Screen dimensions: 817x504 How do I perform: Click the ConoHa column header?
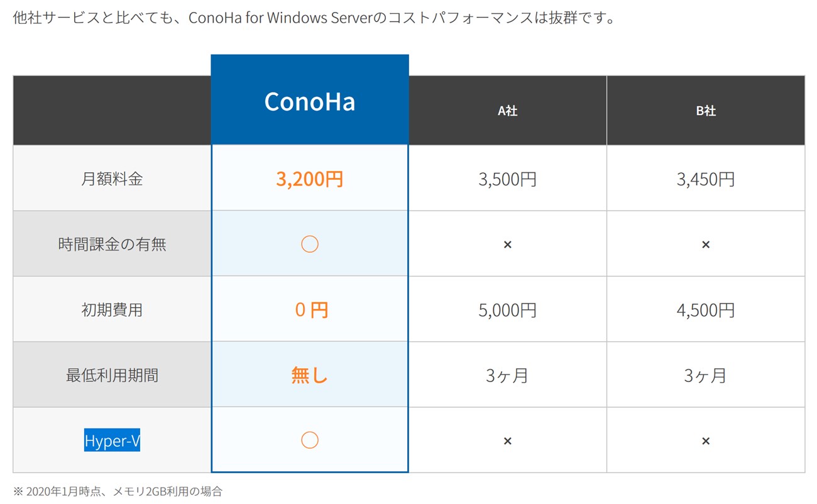[309, 101]
